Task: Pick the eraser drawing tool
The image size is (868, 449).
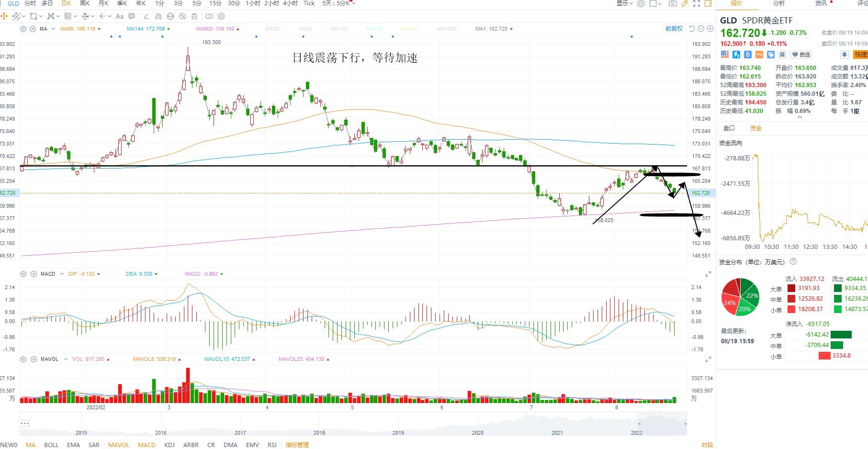Action: [146, 16]
